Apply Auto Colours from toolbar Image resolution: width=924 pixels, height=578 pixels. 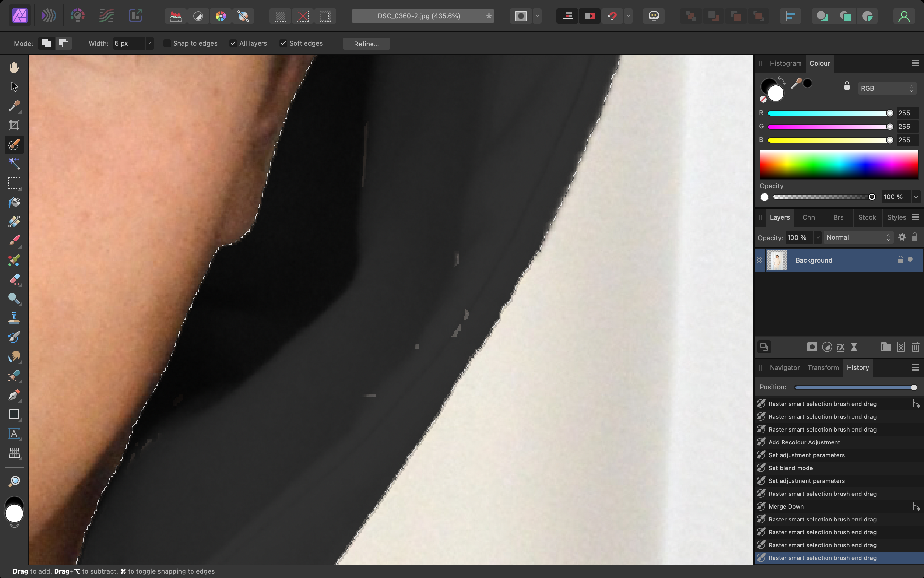pyautogui.click(x=221, y=16)
